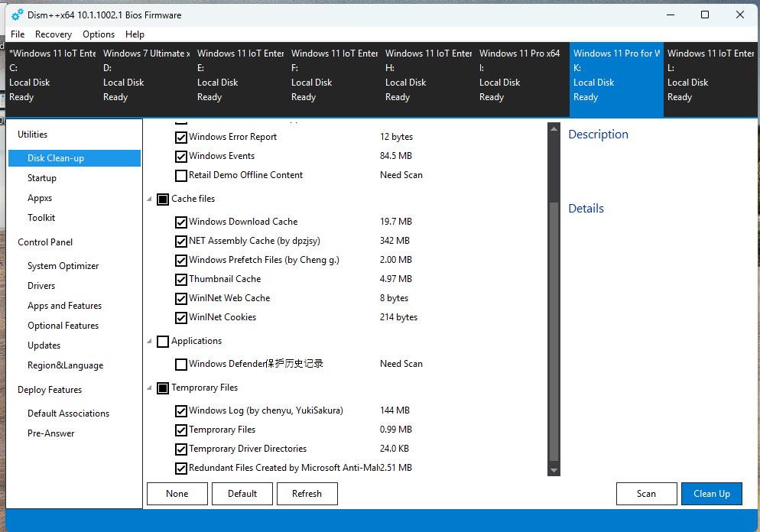Collapse the Applications group arrow
This screenshot has width=760, height=532.
tap(149, 342)
